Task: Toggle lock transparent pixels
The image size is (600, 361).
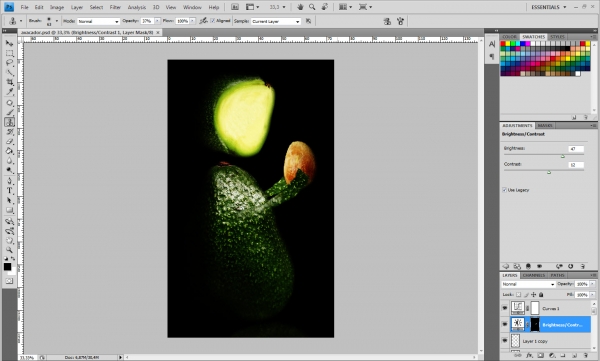Action: pyautogui.click(x=518, y=295)
